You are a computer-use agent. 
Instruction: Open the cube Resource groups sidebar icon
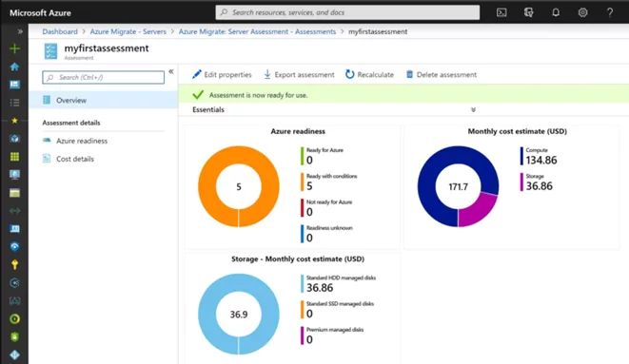14,139
